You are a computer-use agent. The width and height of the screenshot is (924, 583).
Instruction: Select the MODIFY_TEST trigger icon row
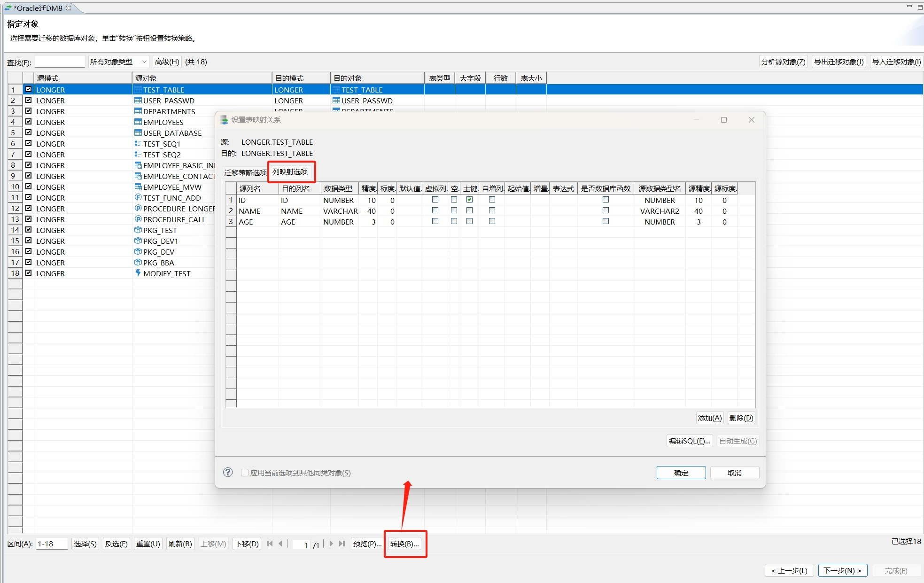pyautogui.click(x=138, y=273)
